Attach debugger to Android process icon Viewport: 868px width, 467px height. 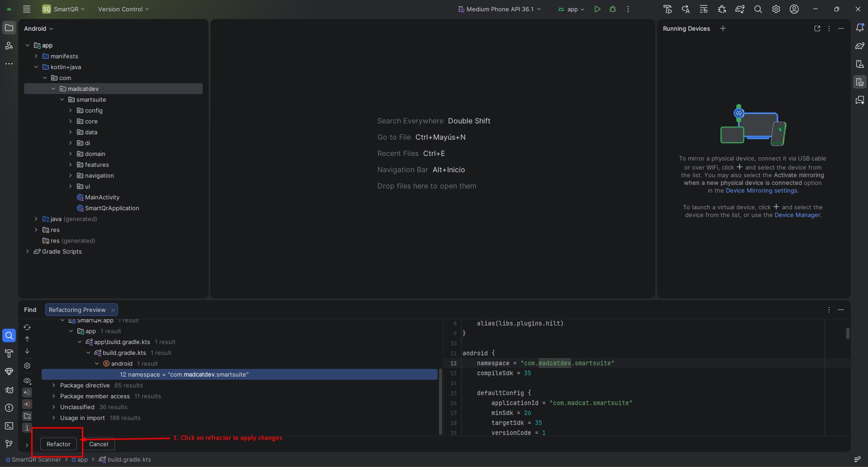(x=722, y=9)
